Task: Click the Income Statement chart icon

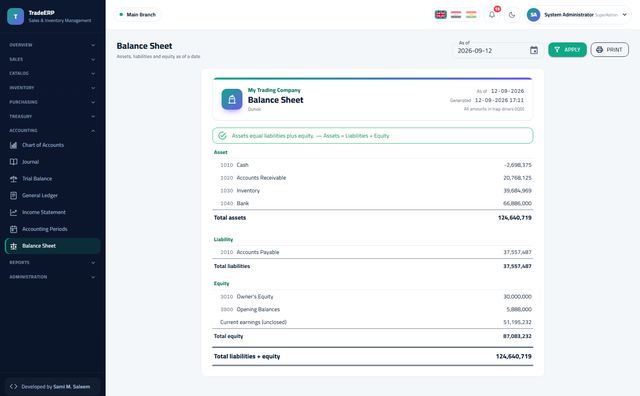Action: point(13,212)
